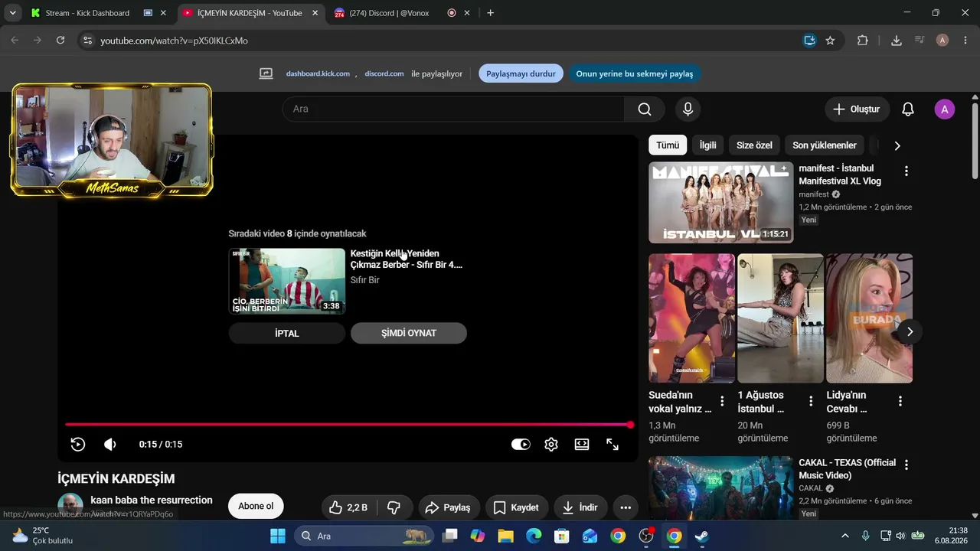Stop sharing with Paylaşmayı durdur
Screen dimensions: 980x551
[521, 73]
